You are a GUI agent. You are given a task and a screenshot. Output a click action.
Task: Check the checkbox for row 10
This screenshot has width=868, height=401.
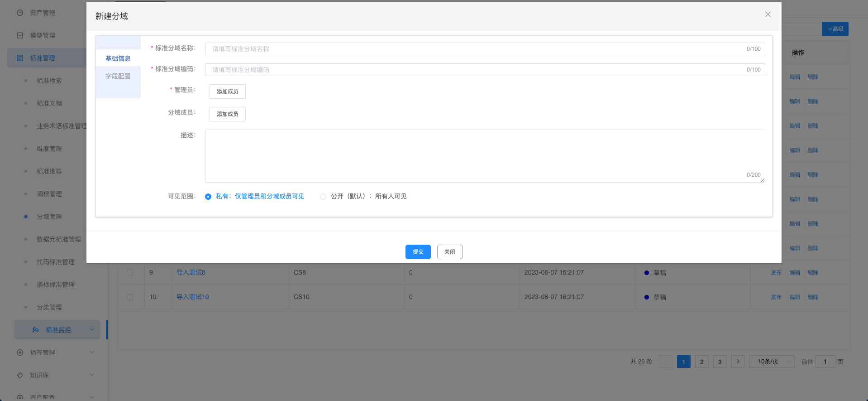pos(130,297)
